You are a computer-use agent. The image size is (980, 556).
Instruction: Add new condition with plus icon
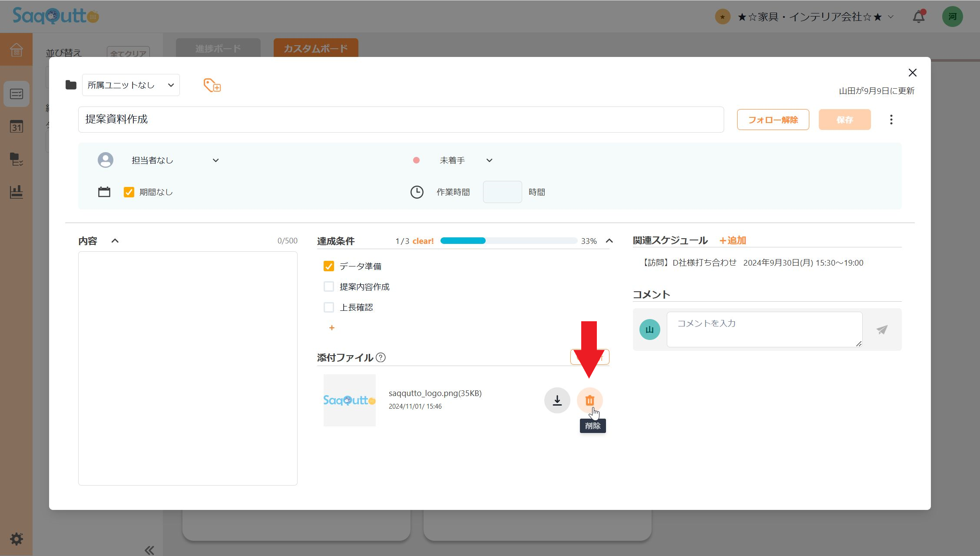point(331,328)
